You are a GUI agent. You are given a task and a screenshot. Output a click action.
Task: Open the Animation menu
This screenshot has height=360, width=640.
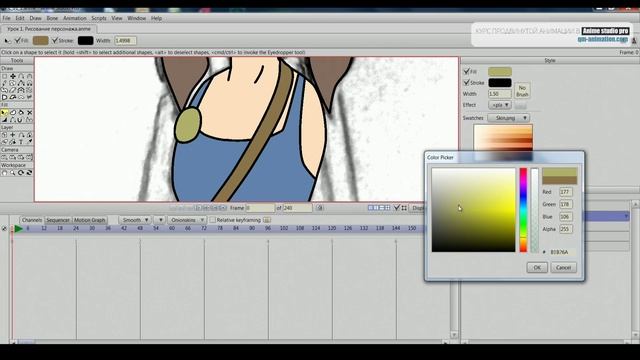(x=75, y=18)
